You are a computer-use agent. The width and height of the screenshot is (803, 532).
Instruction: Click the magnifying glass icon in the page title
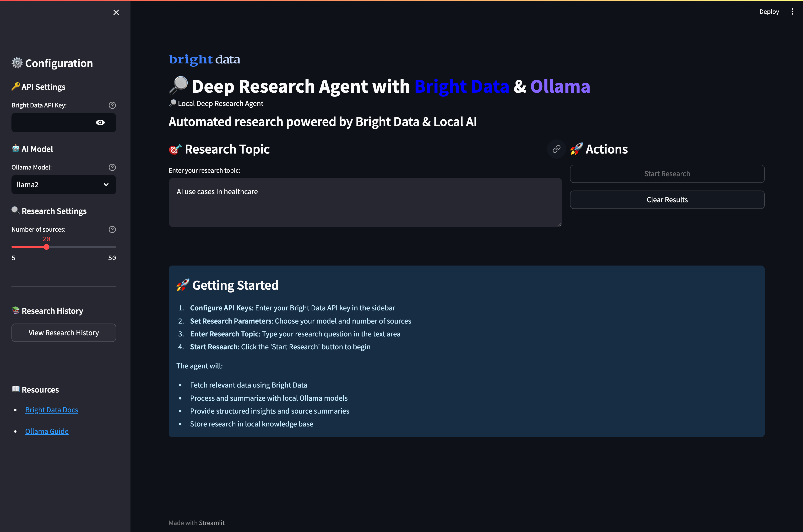tap(178, 86)
